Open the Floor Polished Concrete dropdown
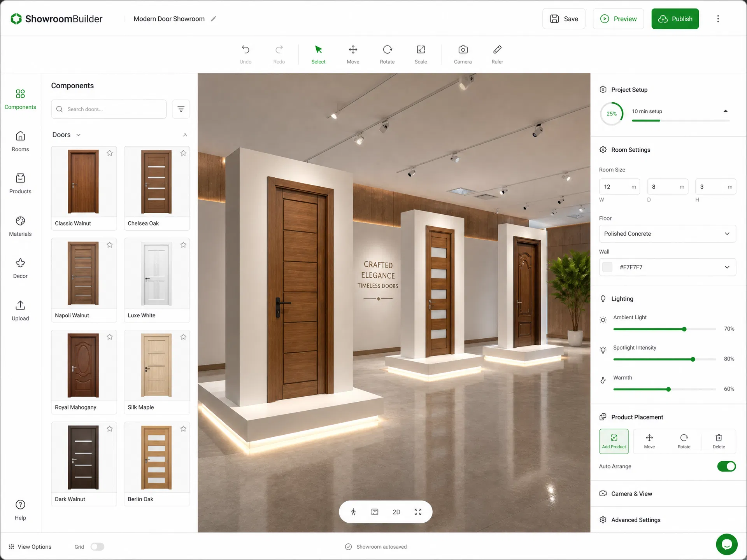The image size is (747, 560). (x=667, y=234)
